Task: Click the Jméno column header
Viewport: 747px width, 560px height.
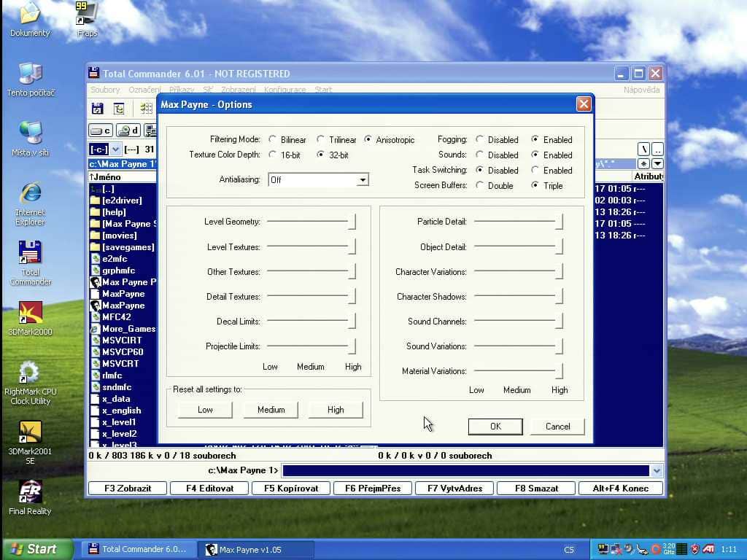Action: (x=123, y=176)
